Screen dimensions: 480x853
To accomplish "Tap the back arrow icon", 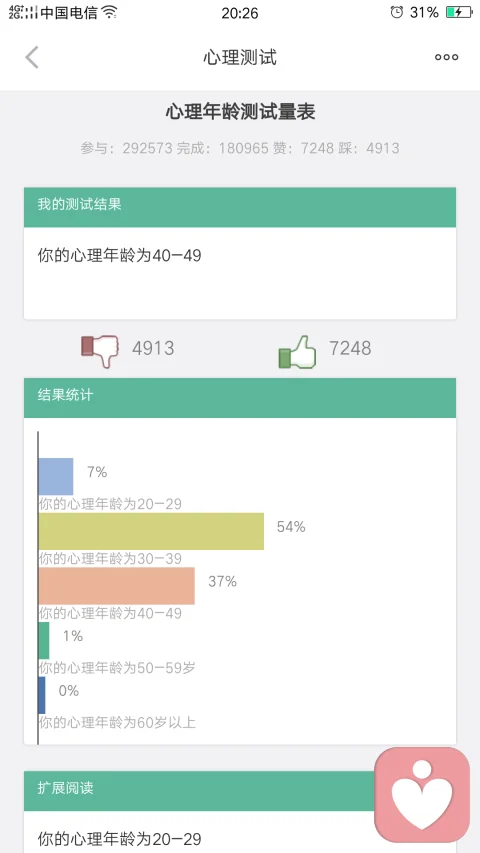I will [x=32, y=57].
